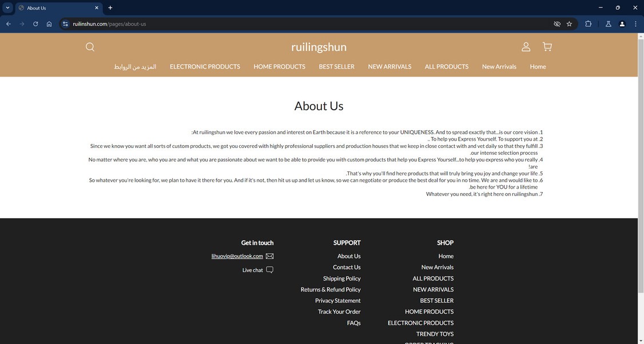Open New Arrivals in top navigation
This screenshot has width=644, height=344.
[x=499, y=66]
